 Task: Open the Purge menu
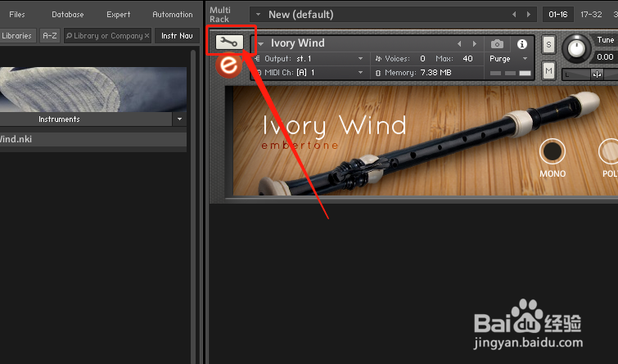click(508, 59)
